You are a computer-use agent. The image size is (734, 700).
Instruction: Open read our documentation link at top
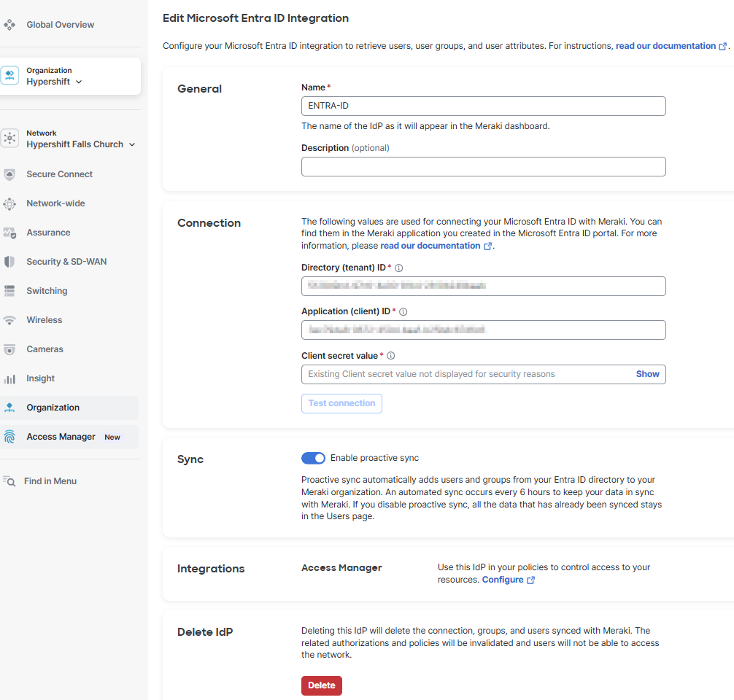point(665,46)
